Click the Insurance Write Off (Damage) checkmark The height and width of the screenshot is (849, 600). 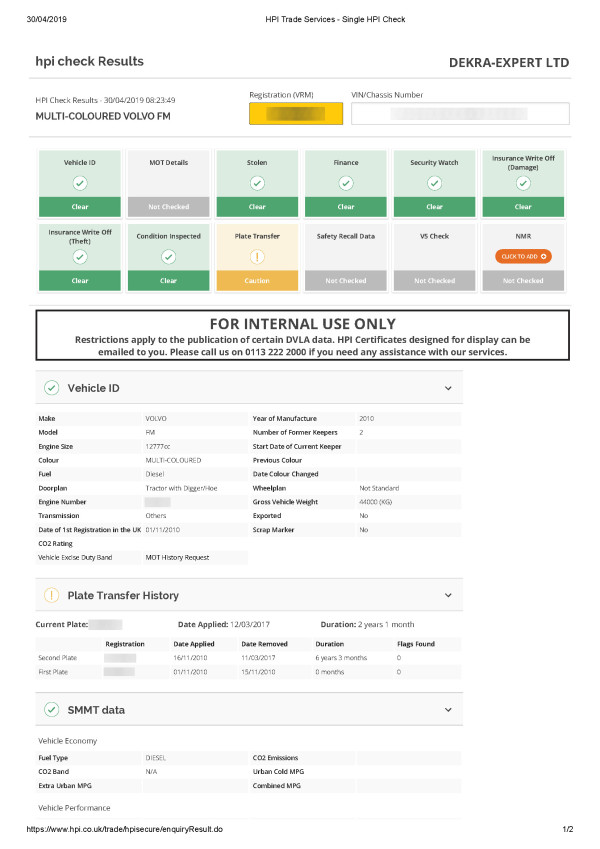[x=523, y=183]
